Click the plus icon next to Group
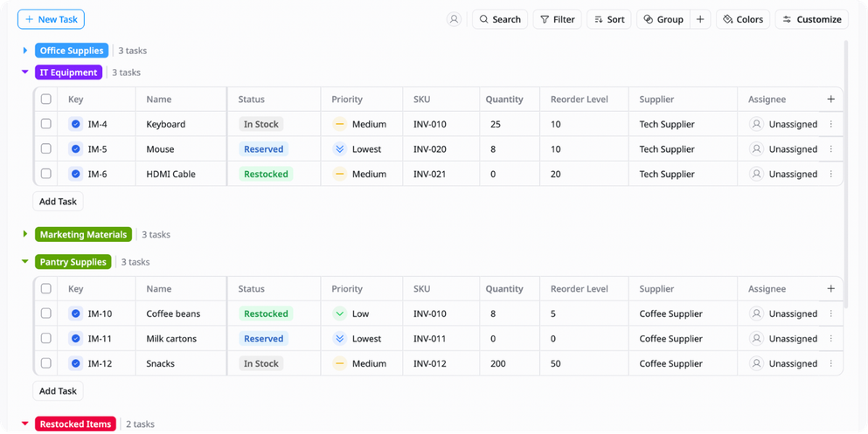The width and height of the screenshot is (868, 434). (700, 19)
